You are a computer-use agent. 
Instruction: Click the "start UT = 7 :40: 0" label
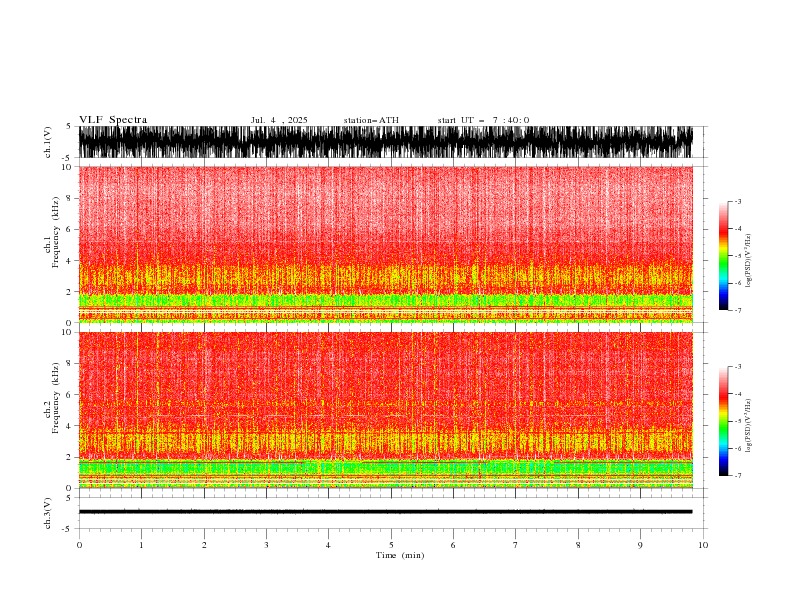click(x=483, y=120)
